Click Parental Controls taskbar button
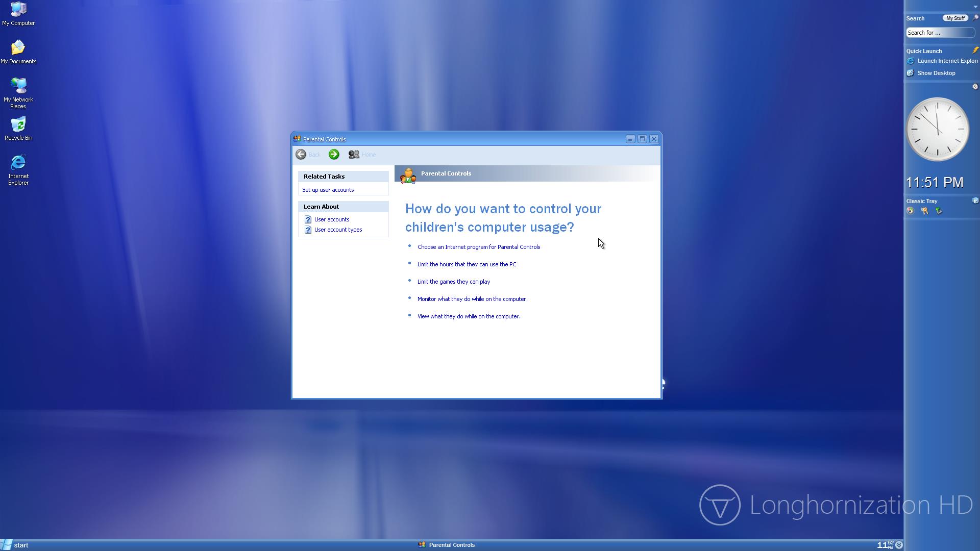 [x=447, y=545]
